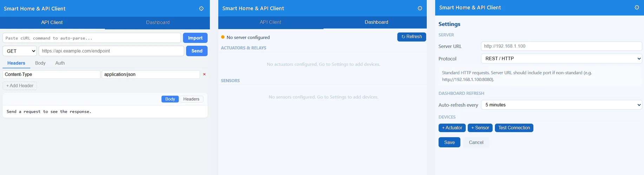Add a new header row

pyautogui.click(x=20, y=86)
